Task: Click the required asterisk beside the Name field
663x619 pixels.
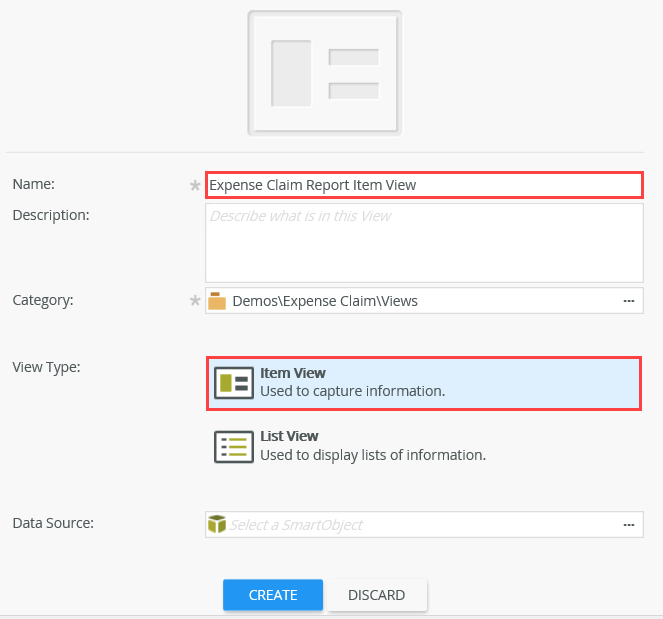Action: [x=195, y=185]
